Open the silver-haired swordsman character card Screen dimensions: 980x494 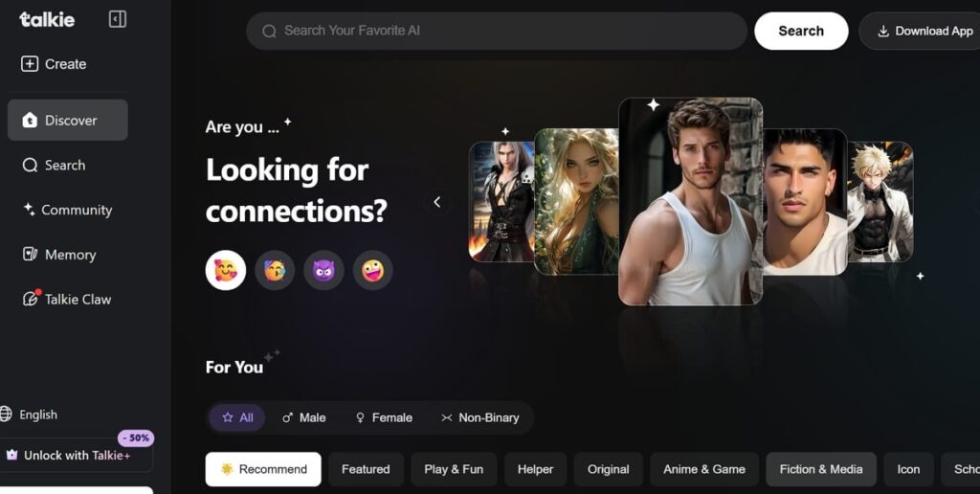click(x=501, y=201)
